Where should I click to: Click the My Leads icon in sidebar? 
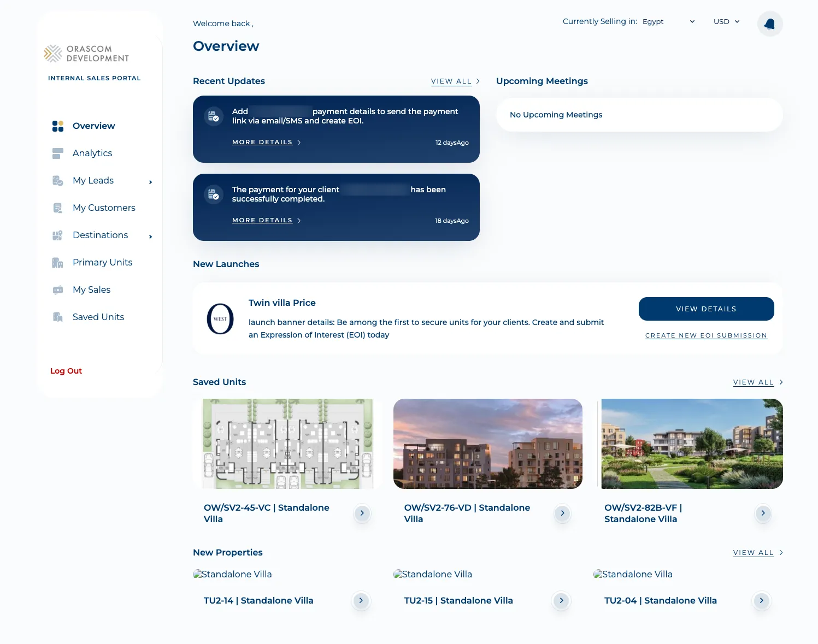pyautogui.click(x=58, y=181)
